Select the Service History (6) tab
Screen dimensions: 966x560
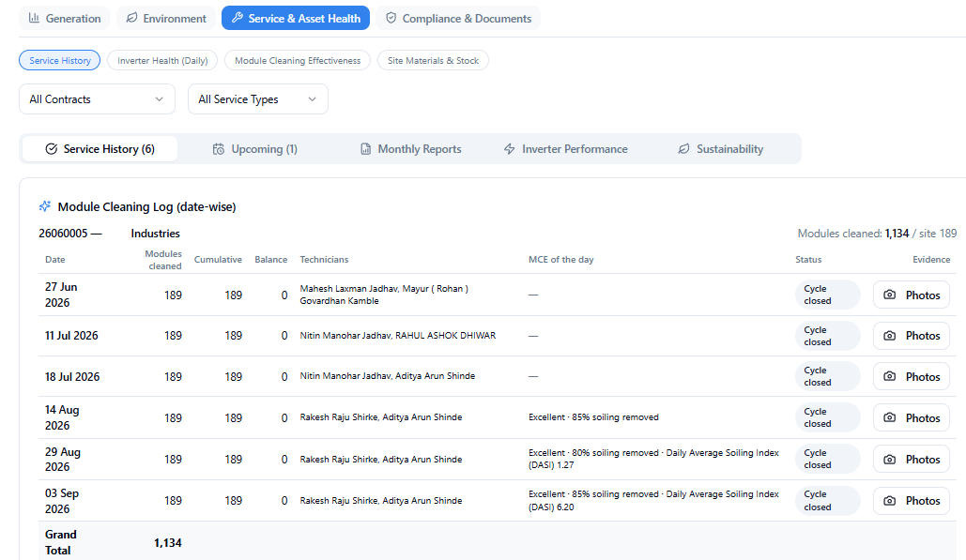[100, 149]
